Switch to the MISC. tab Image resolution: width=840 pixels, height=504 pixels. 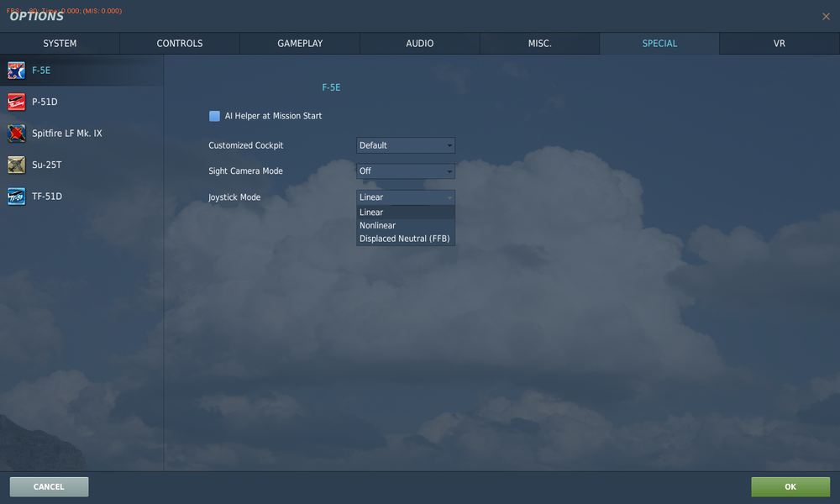(x=539, y=43)
